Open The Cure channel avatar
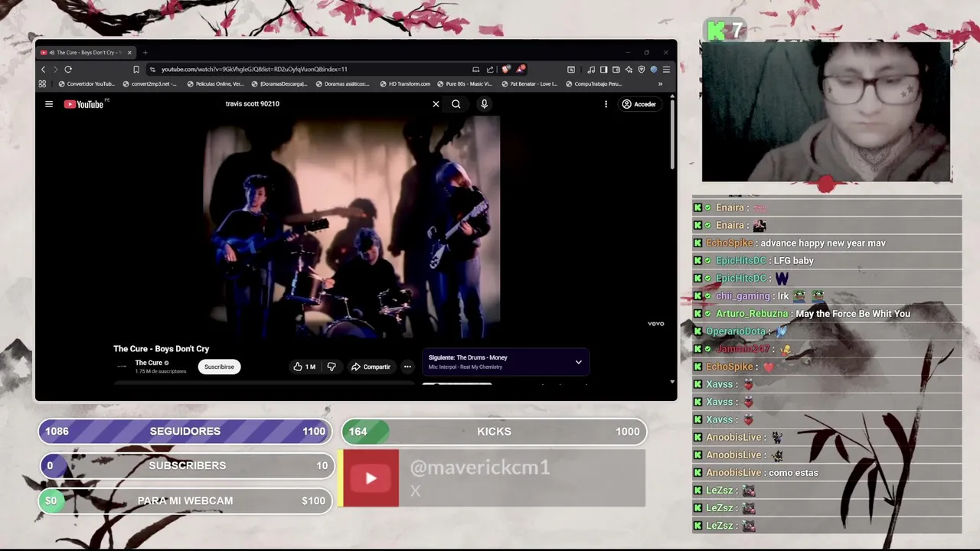The height and width of the screenshot is (551, 980). tap(122, 367)
